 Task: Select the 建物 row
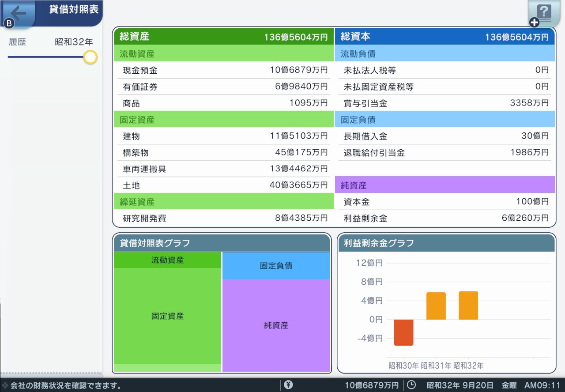[224, 136]
